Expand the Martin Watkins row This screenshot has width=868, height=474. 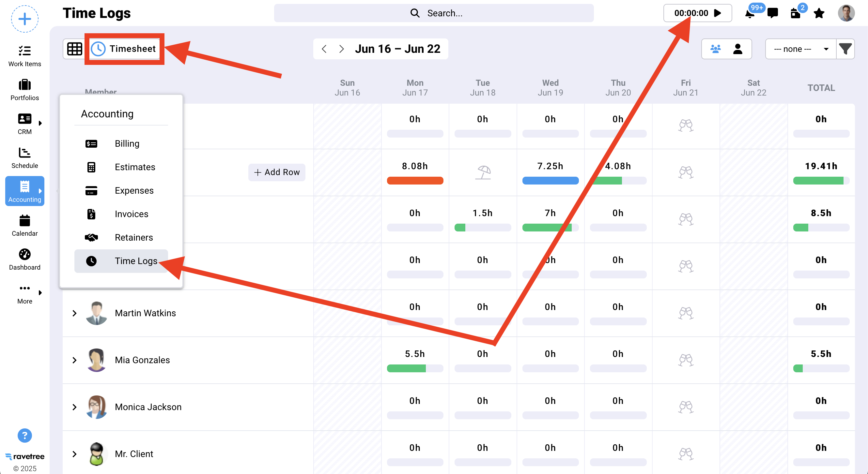click(x=74, y=313)
